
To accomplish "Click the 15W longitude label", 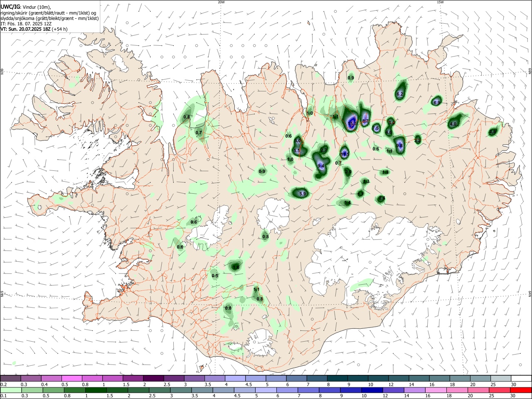I will click(x=440, y=2).
